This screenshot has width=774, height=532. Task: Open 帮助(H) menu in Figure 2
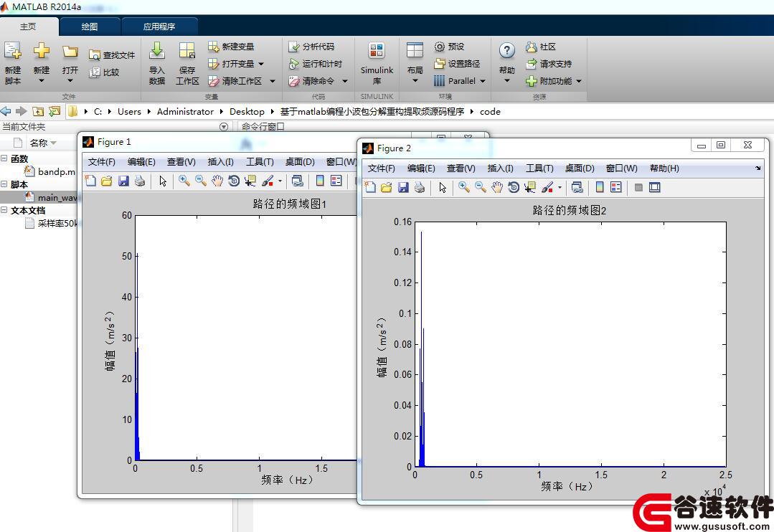pyautogui.click(x=664, y=168)
